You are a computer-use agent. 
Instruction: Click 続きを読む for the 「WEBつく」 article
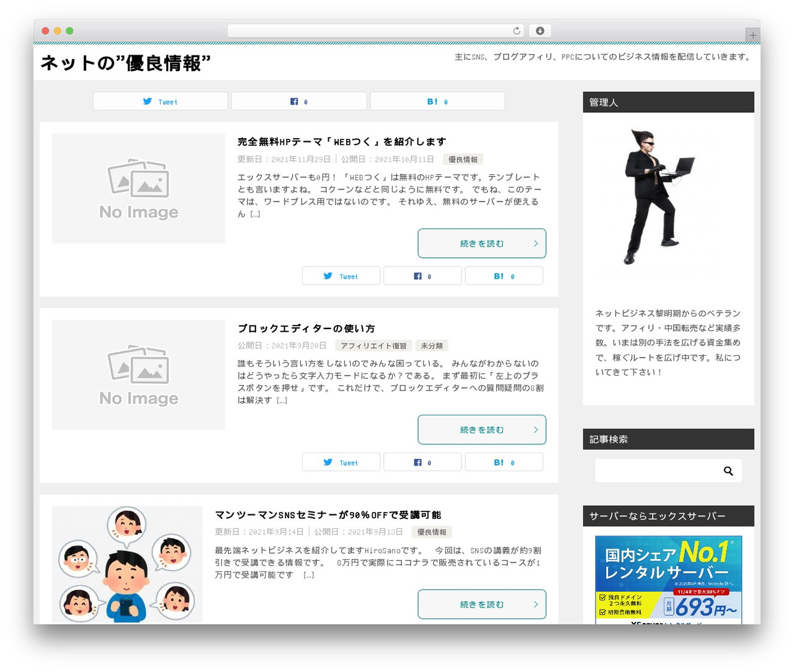pyautogui.click(x=482, y=244)
